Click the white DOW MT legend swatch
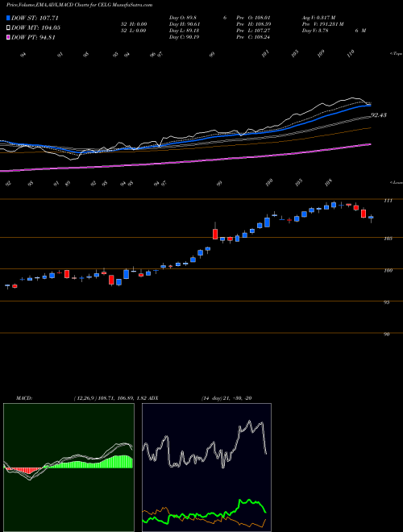Image resolution: width=403 pixels, height=532 pixels. coord(8,27)
